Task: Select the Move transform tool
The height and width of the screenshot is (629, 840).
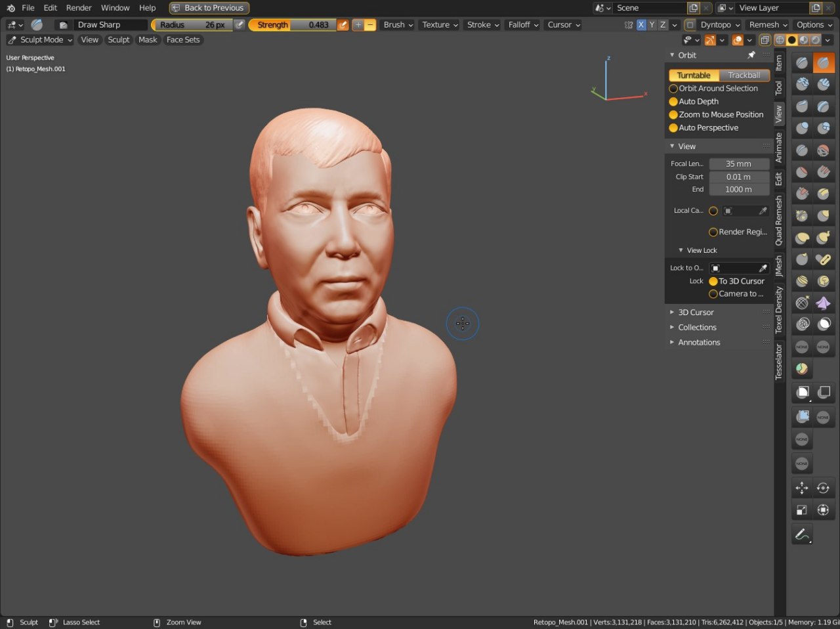Action: coord(802,488)
